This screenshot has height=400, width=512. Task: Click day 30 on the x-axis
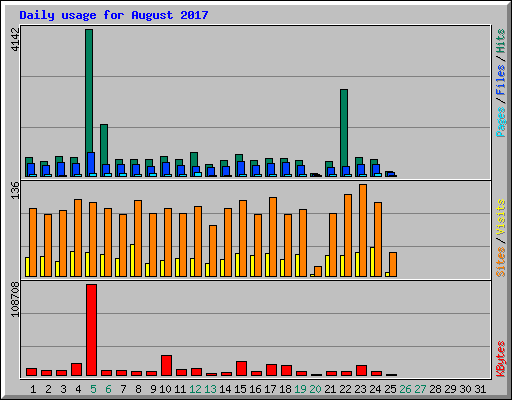pyautogui.click(x=465, y=389)
